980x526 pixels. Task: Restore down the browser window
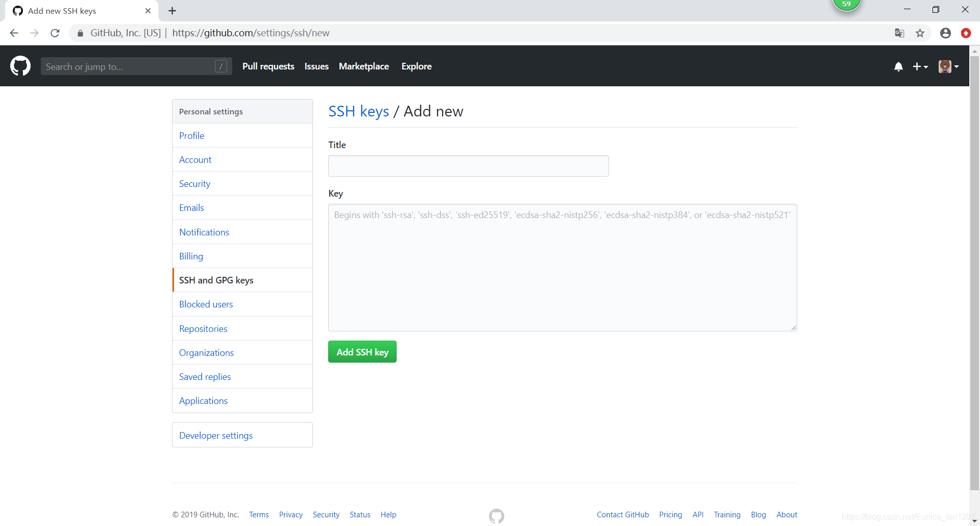(x=936, y=10)
